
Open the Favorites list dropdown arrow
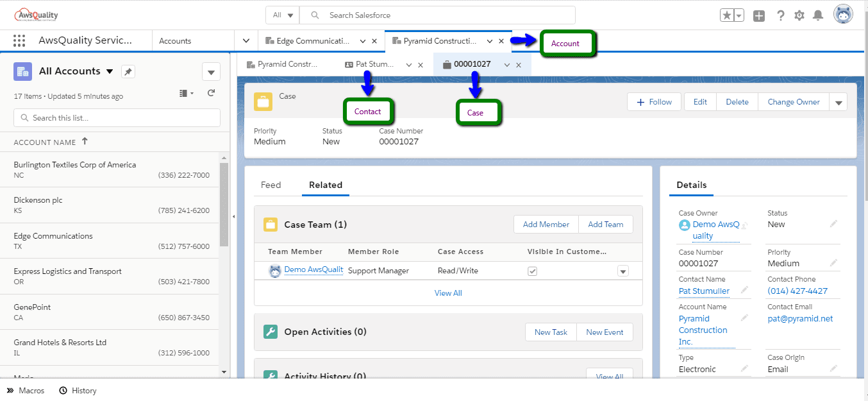coord(739,15)
